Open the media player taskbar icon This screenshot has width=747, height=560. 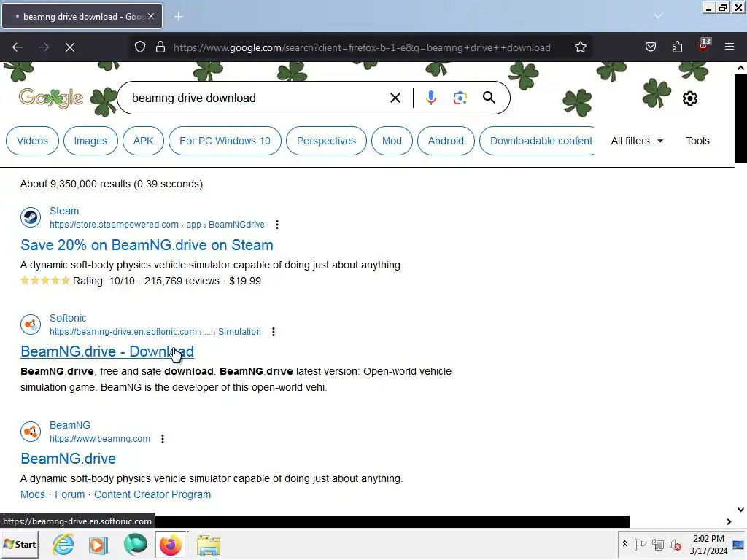tap(98, 545)
